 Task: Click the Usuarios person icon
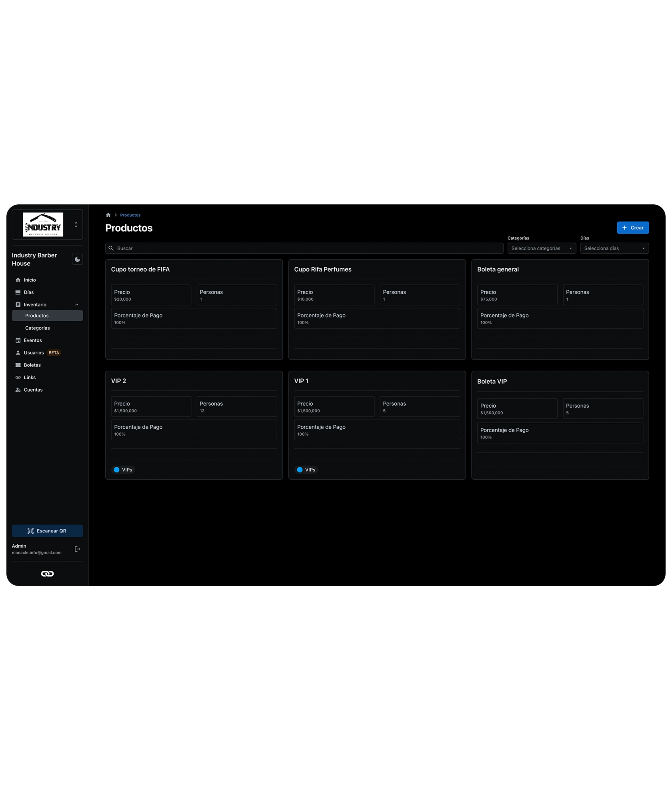(x=18, y=353)
